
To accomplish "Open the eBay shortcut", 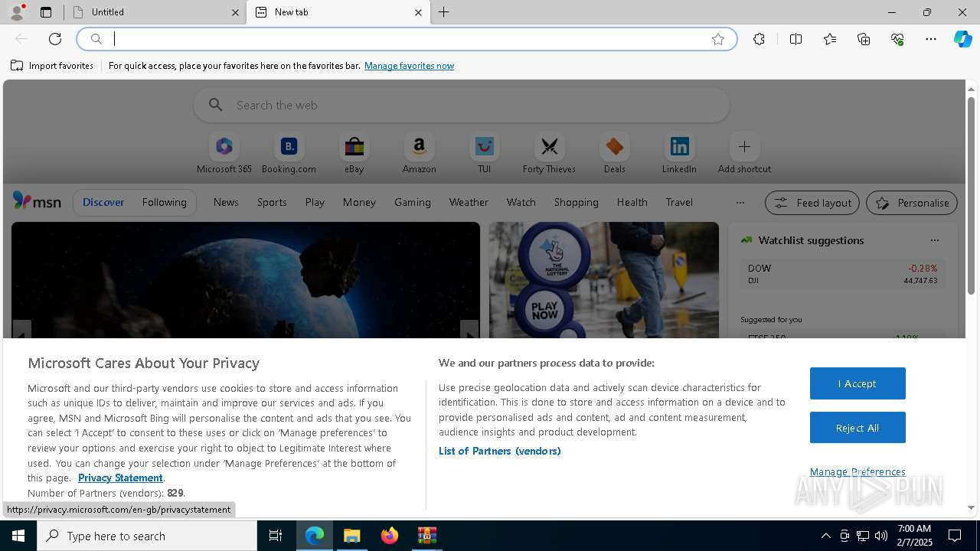I will (354, 153).
